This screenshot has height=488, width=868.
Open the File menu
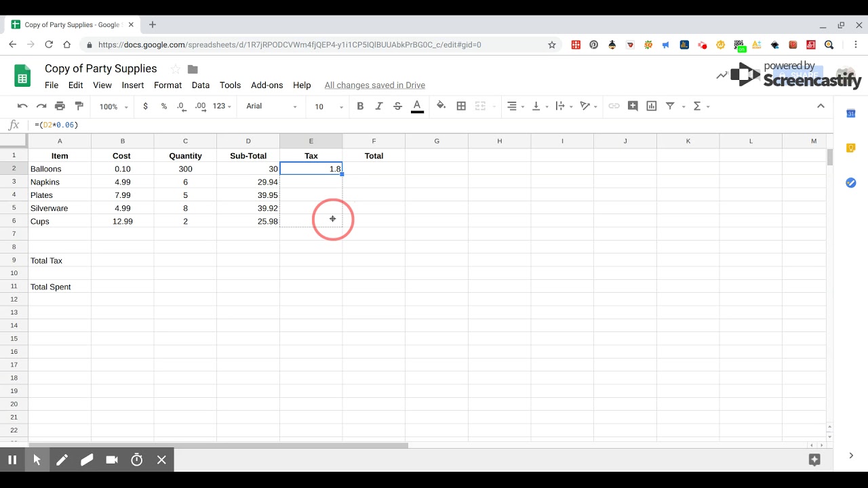coord(52,85)
